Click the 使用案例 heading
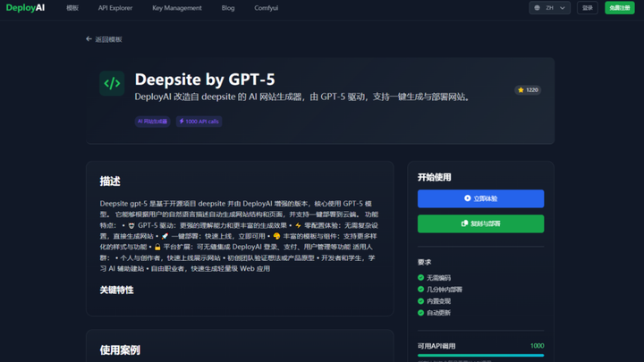Screen dimensions: 644x362 point(120,350)
